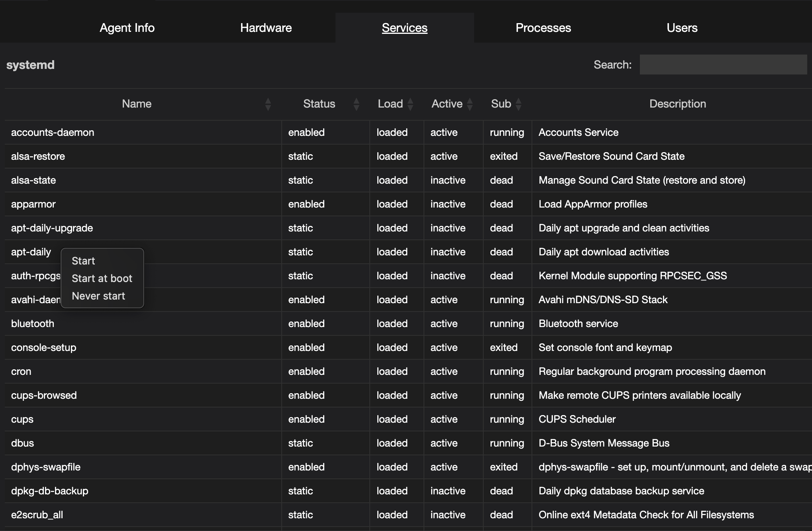This screenshot has height=531, width=812.
Task: Sort by Active column arrows
Action: coord(470,104)
